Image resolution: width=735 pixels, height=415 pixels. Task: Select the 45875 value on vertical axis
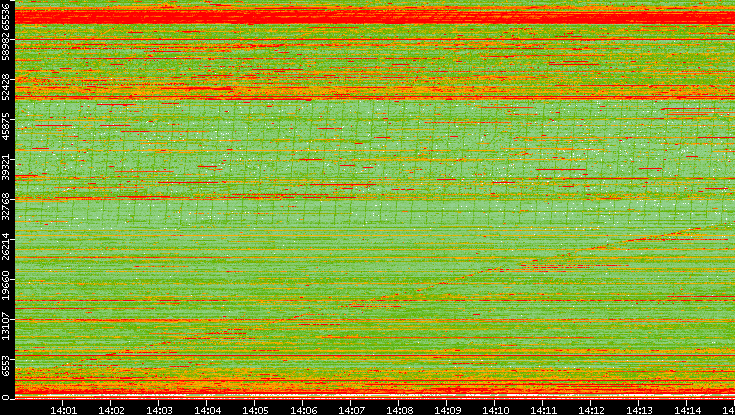coord(6,125)
